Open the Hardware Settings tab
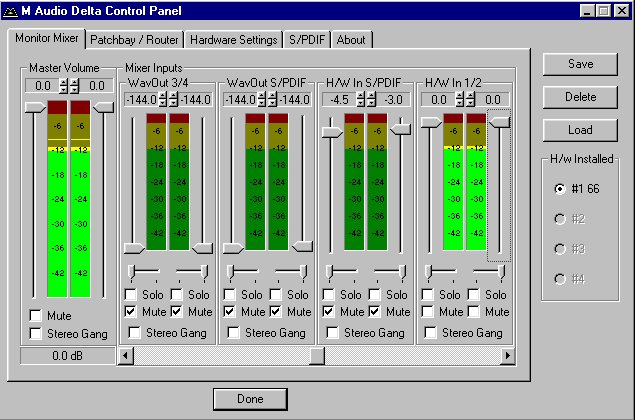Screen dimensions: 635x420 click(x=233, y=40)
